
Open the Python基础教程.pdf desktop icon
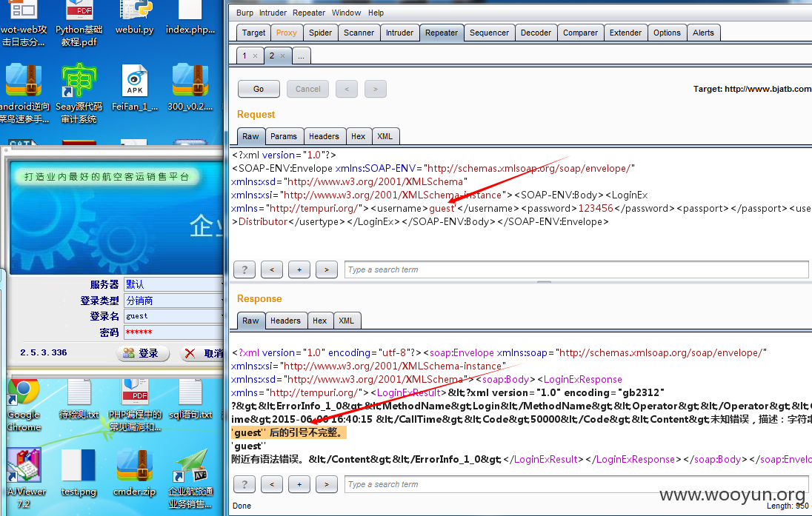pos(79,23)
